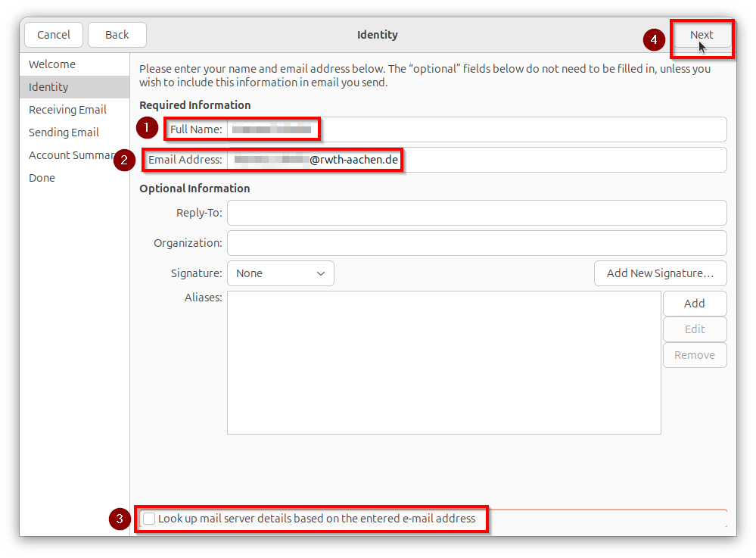Switch to Receiving Email settings
This screenshot has height=558, width=756.
click(67, 109)
